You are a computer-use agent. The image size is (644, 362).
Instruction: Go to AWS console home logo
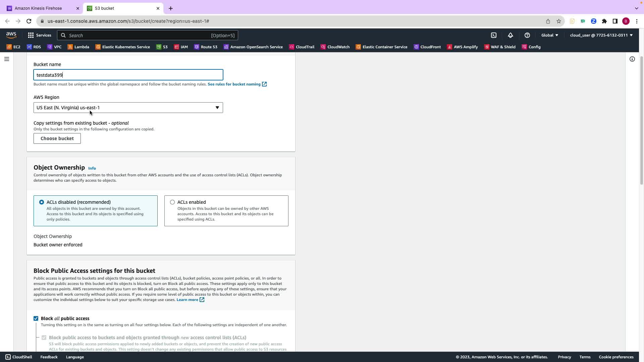pos(11,35)
